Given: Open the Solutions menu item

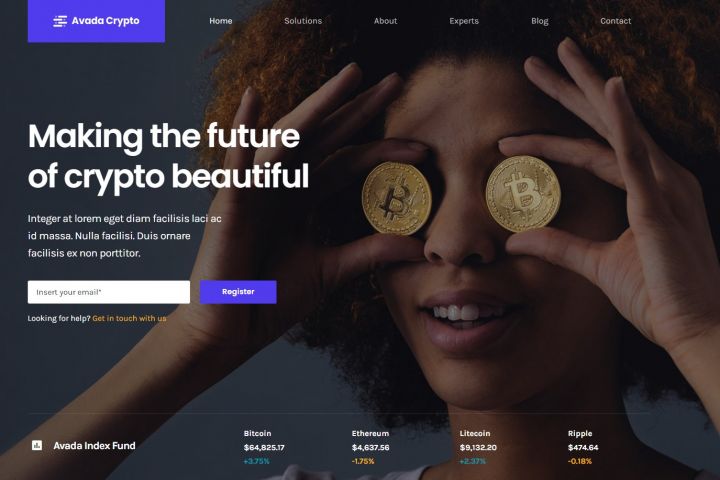Looking at the screenshot, I should 303,21.
